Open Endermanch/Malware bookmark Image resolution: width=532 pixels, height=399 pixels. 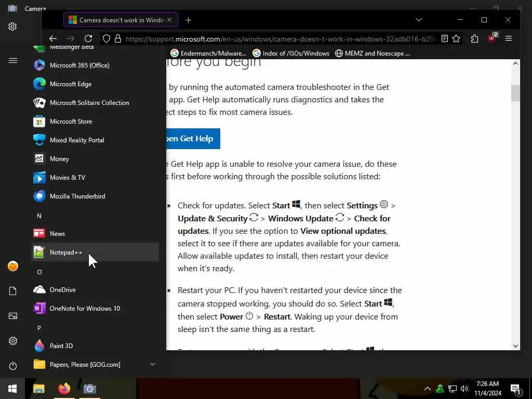pyautogui.click(x=209, y=54)
